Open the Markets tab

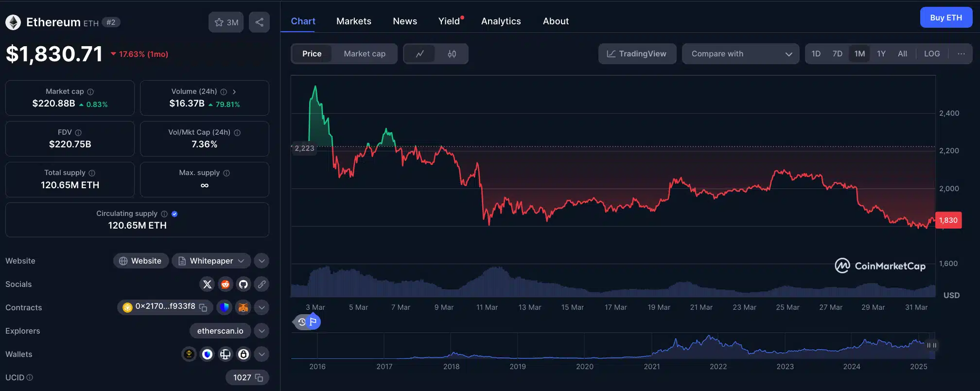click(x=353, y=21)
